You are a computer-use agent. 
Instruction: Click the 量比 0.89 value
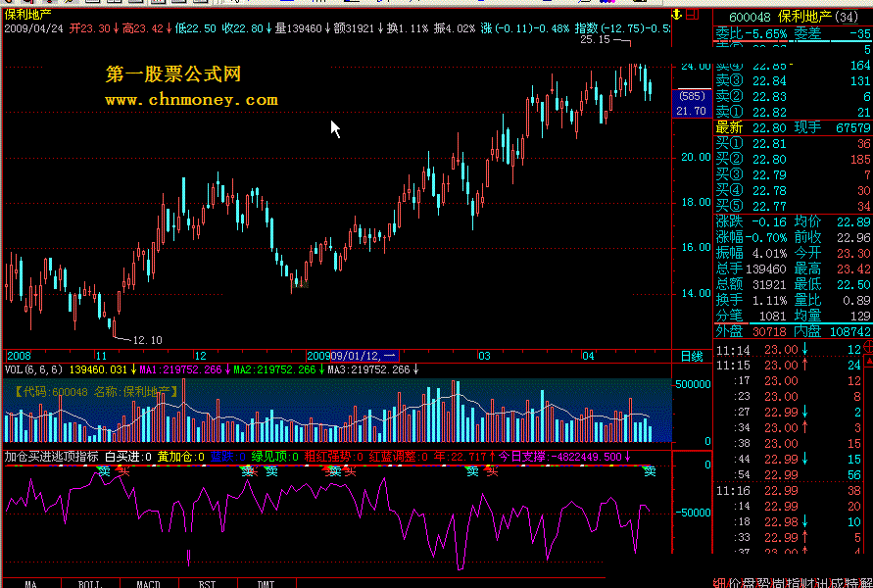(833, 300)
